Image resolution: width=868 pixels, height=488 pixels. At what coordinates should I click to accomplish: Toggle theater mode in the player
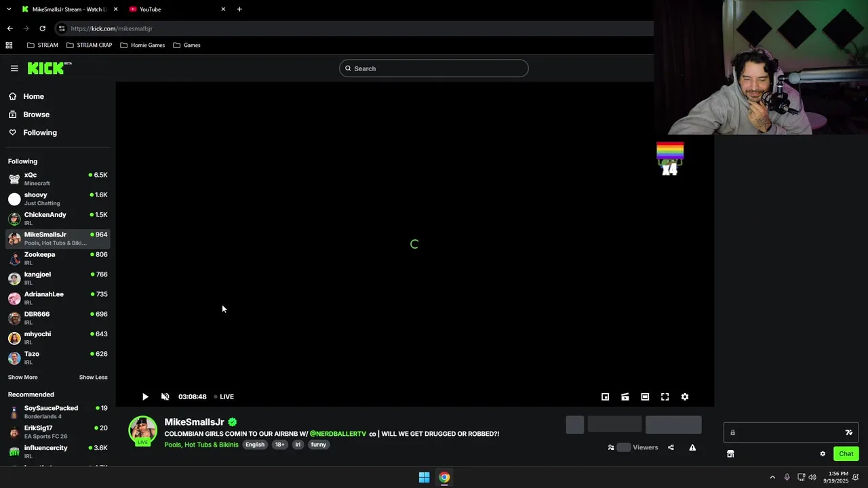(x=645, y=397)
